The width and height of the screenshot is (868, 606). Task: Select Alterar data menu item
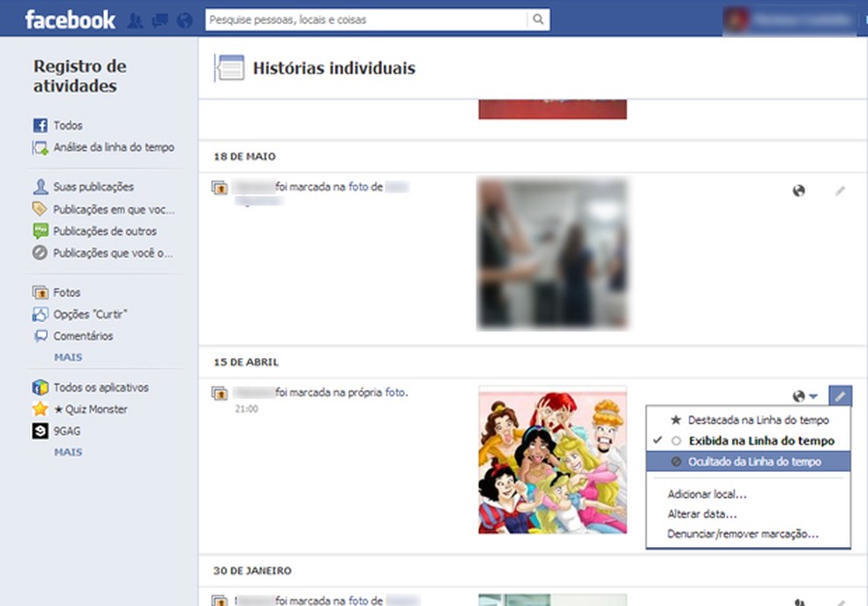(x=702, y=514)
